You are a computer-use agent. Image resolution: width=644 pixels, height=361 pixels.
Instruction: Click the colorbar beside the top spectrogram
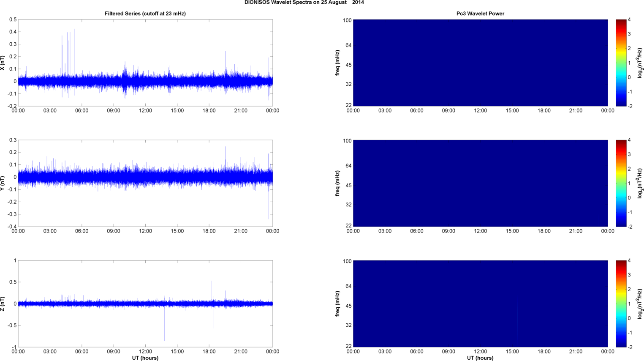[621, 63]
